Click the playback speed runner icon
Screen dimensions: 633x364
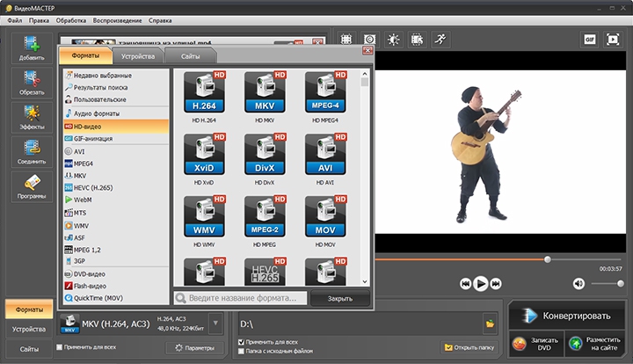click(x=440, y=40)
